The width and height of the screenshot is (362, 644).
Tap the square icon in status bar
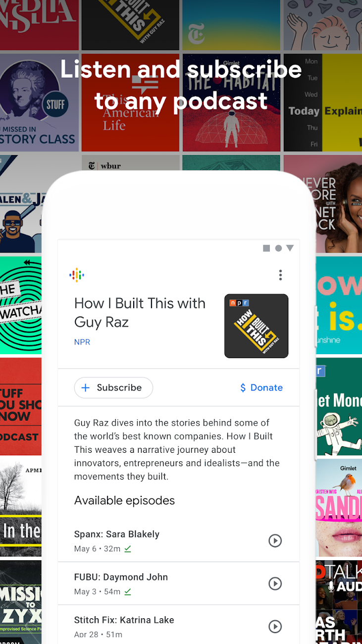[266, 248]
